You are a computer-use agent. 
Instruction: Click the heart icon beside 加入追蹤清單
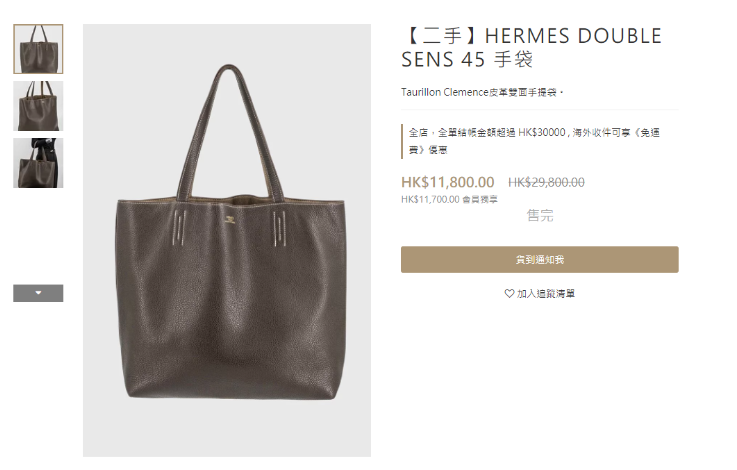(x=509, y=294)
